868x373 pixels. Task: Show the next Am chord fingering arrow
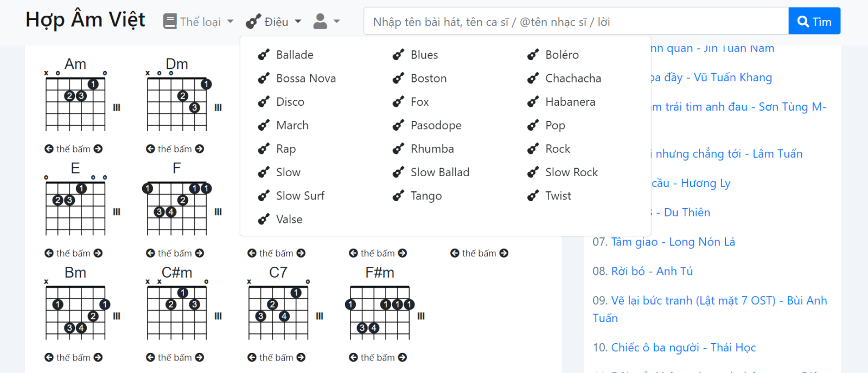(98, 149)
